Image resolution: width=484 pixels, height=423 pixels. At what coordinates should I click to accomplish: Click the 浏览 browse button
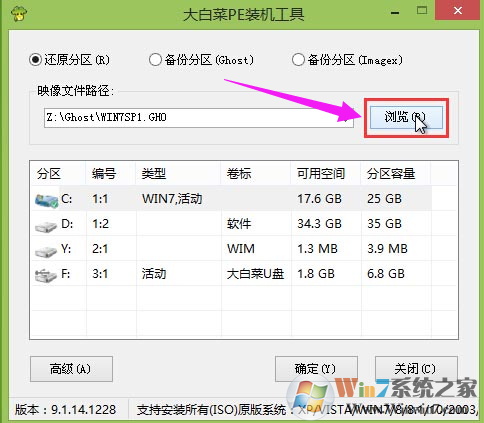coord(406,117)
